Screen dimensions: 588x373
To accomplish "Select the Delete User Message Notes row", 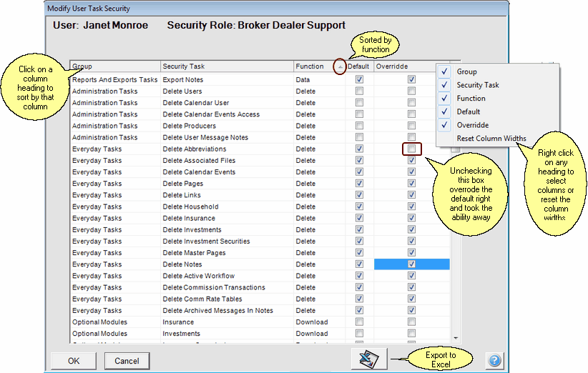I will [260, 137].
